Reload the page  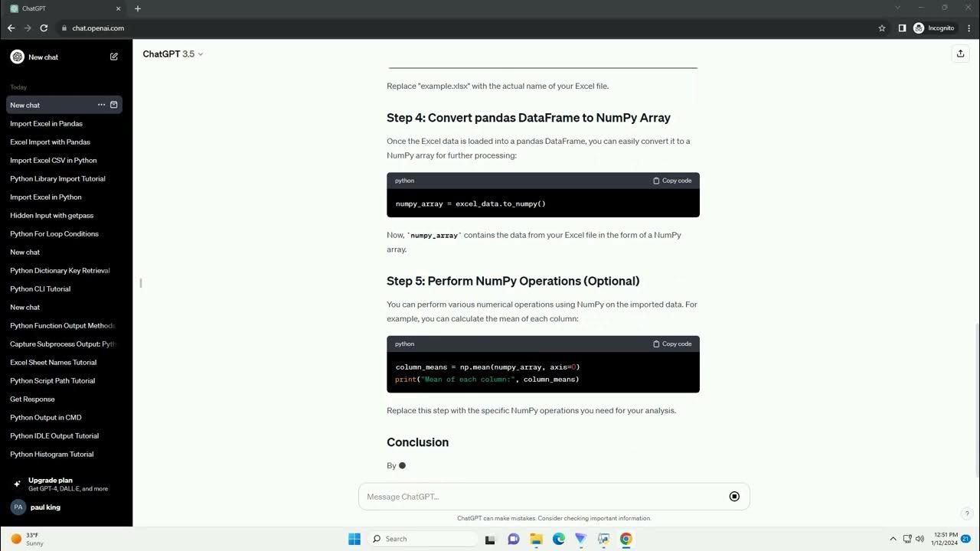pyautogui.click(x=44, y=28)
